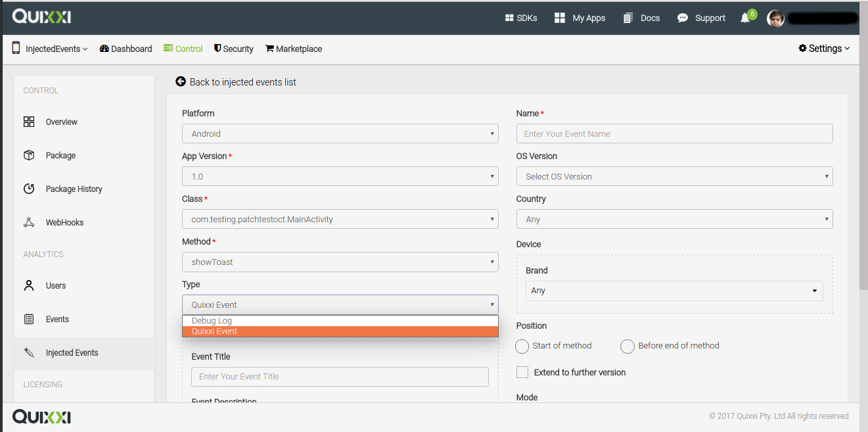Click the Settings gear icon
The width and height of the screenshot is (868, 432).
pos(802,48)
